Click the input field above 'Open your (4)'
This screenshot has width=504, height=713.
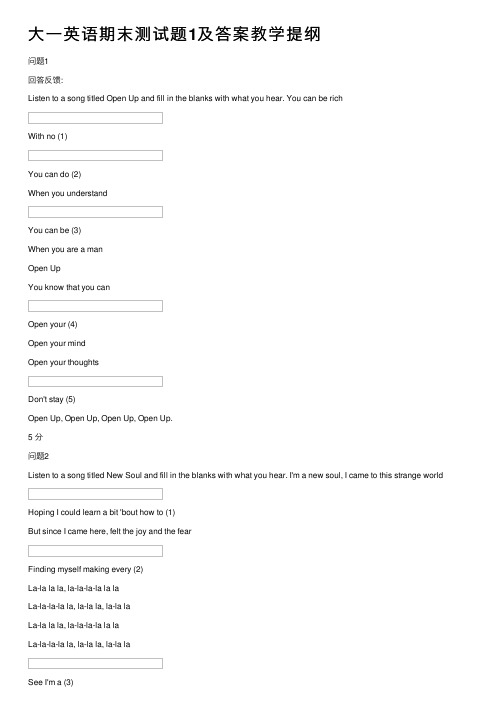(95, 306)
